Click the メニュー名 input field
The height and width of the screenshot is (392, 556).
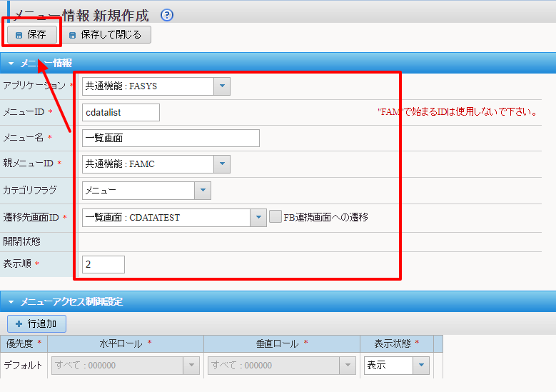pos(171,138)
